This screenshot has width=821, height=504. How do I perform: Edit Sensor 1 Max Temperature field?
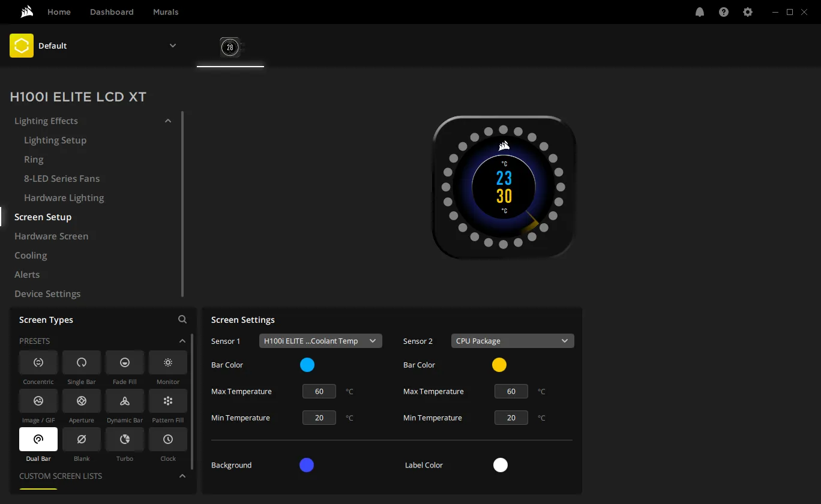coord(319,391)
